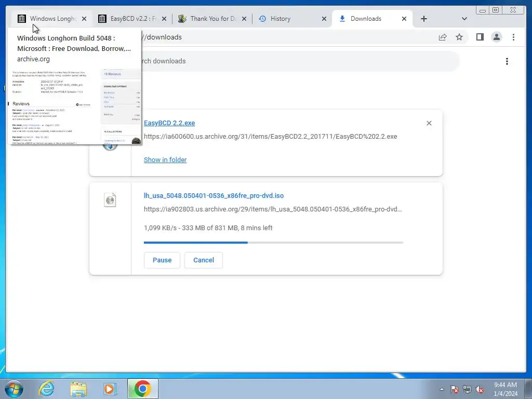Open the Chrome profile avatar
This screenshot has width=532, height=399.
496,37
